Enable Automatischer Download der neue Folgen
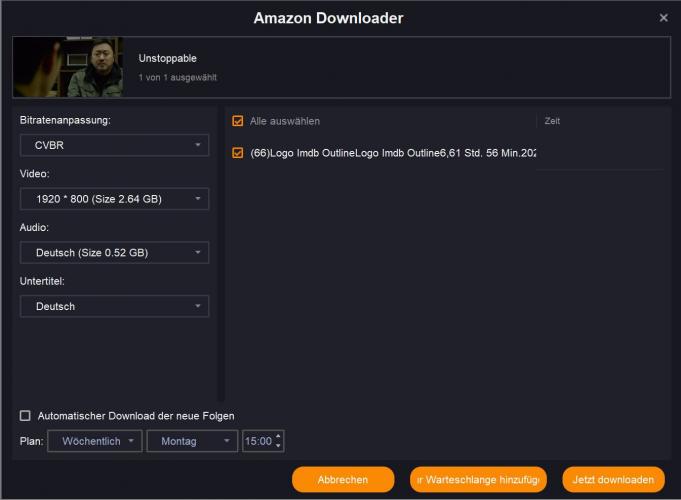 [x=25, y=416]
